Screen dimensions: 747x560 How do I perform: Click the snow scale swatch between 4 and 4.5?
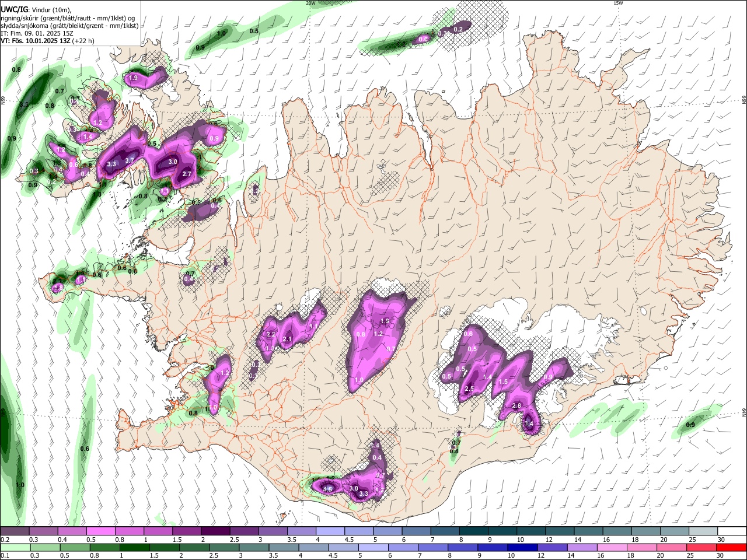tap(330, 531)
